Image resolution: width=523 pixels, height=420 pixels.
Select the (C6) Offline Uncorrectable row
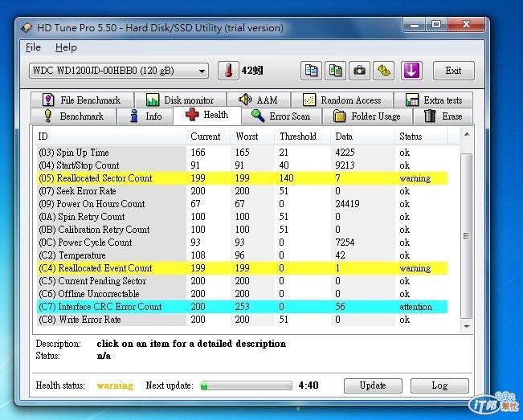tap(242, 294)
